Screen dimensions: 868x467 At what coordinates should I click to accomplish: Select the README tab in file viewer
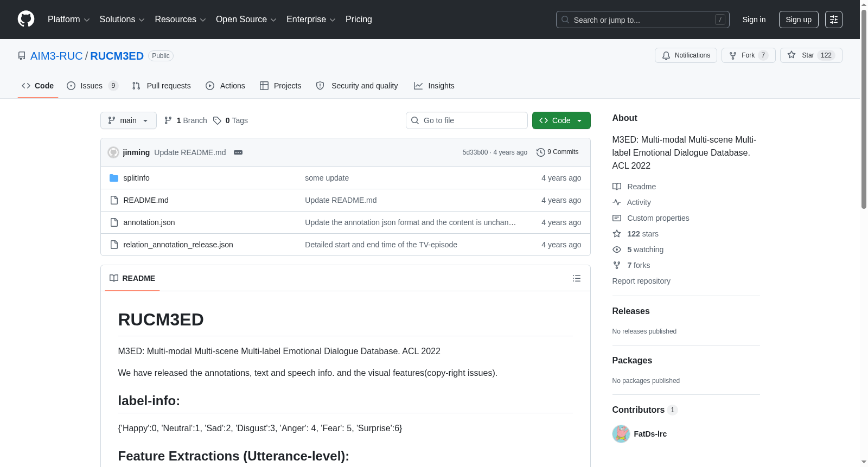pyautogui.click(x=132, y=278)
